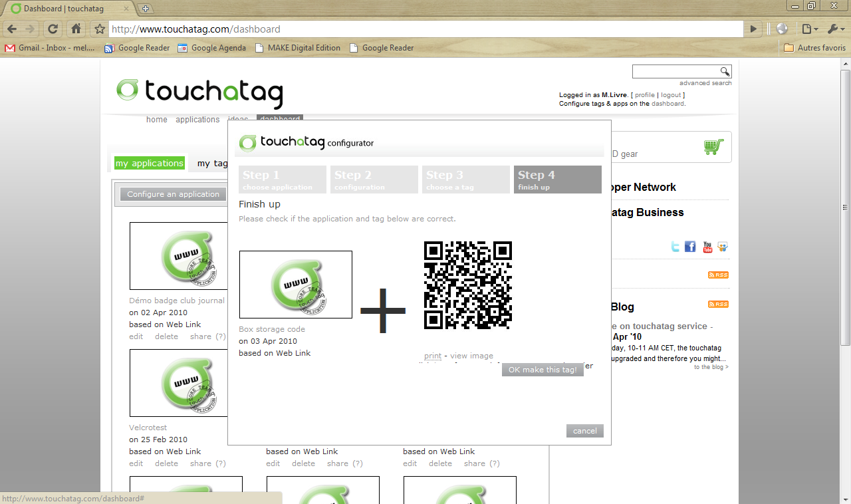
Task: Click the Démo badge club journal title
Action: coord(177,301)
